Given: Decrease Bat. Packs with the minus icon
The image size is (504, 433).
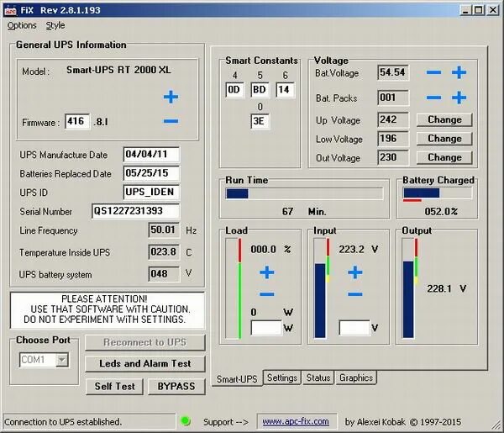Looking at the screenshot, I should click(x=433, y=98).
